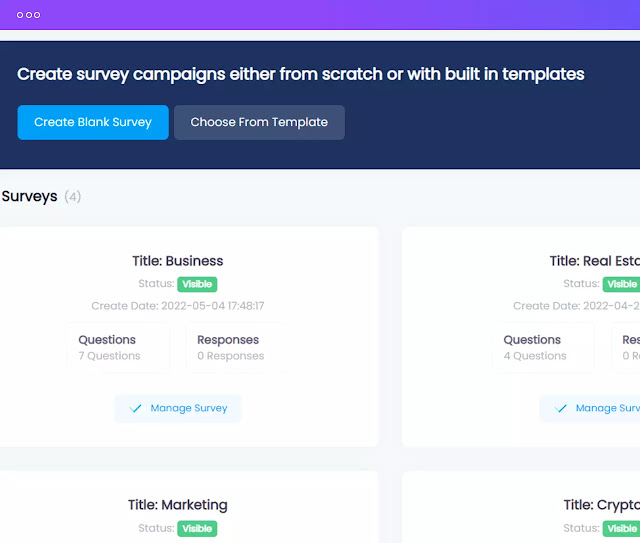This screenshot has width=640, height=543.
Task: Click the 'Title: Crypto' heading
Action: [602, 505]
